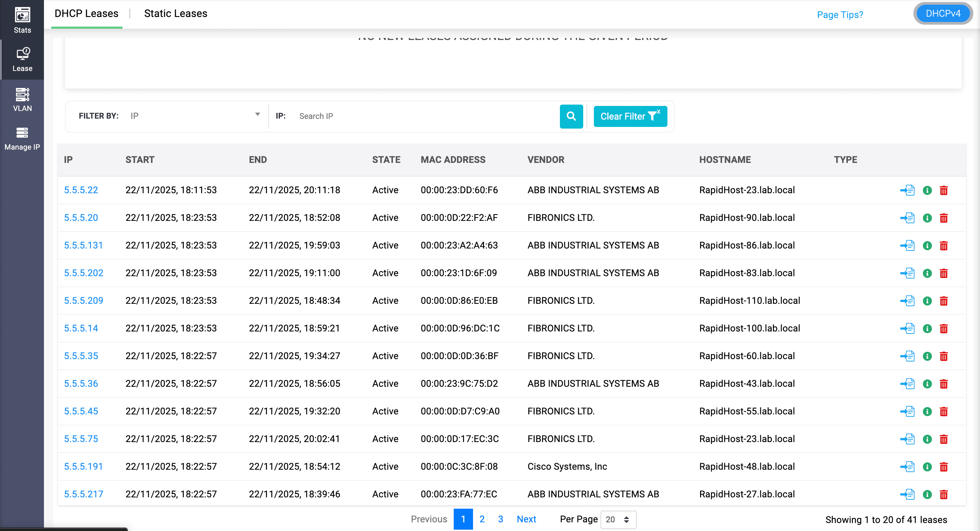Go to pagination page 2
980x531 pixels.
pos(482,519)
